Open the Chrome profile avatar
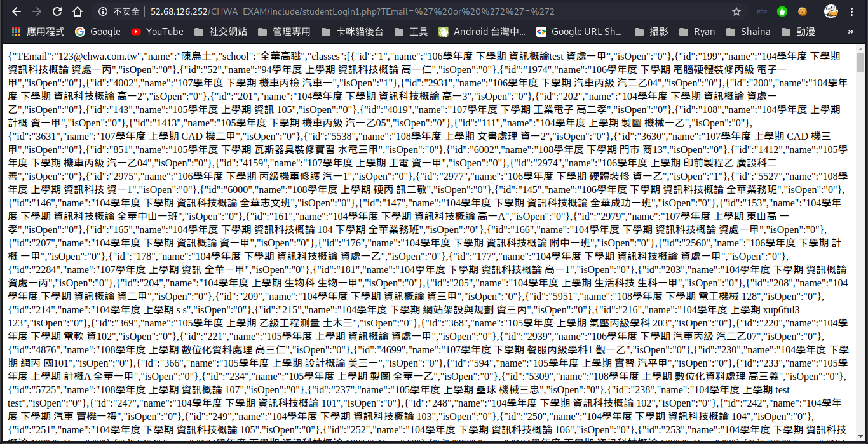This screenshot has width=868, height=444. 831,11
